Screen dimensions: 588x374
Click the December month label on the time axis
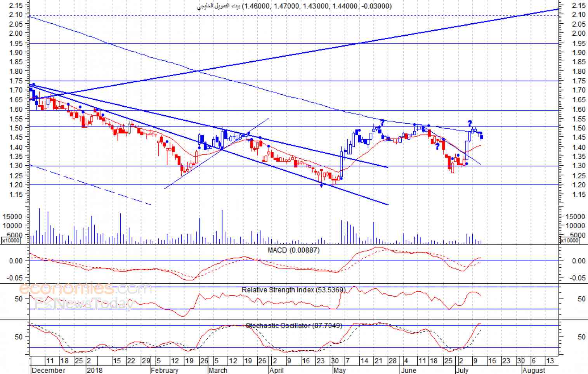49,370
